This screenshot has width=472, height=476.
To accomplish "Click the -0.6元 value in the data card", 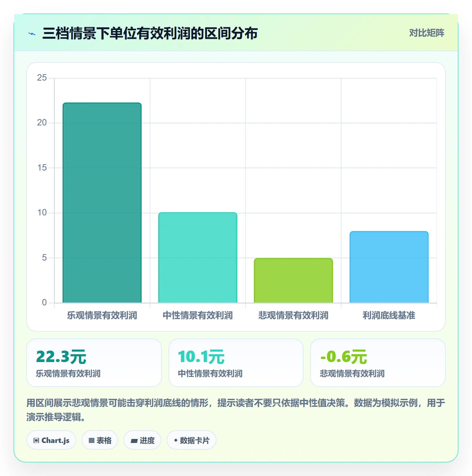I will pos(344,357).
